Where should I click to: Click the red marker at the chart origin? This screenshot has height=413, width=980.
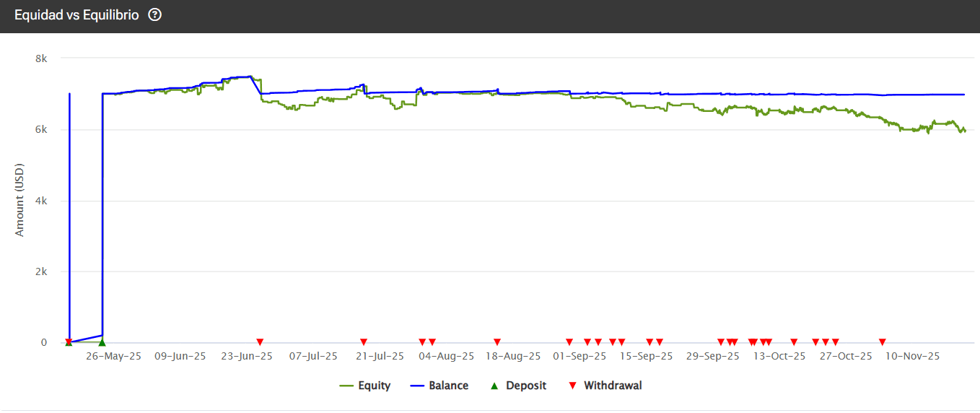[x=69, y=342]
